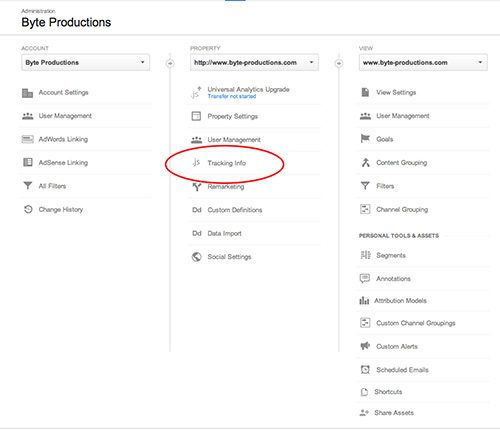Click the Tracking Info js icon
The width and height of the screenshot is (500, 430).
pos(196,162)
